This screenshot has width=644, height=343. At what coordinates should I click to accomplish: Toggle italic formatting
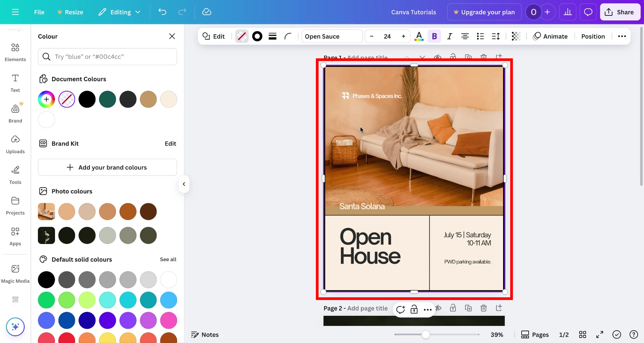point(449,36)
